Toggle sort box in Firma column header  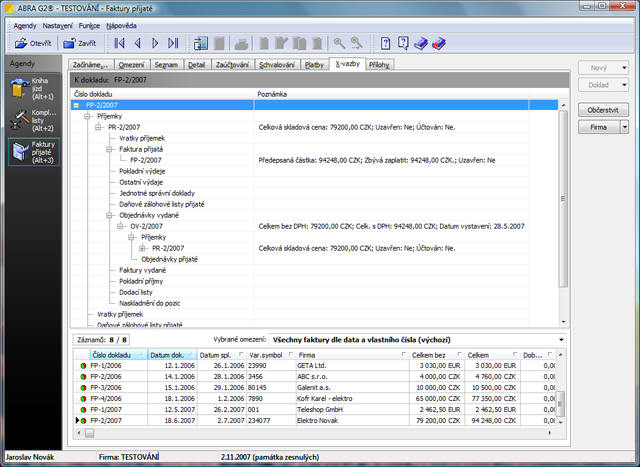pyautogui.click(x=404, y=354)
